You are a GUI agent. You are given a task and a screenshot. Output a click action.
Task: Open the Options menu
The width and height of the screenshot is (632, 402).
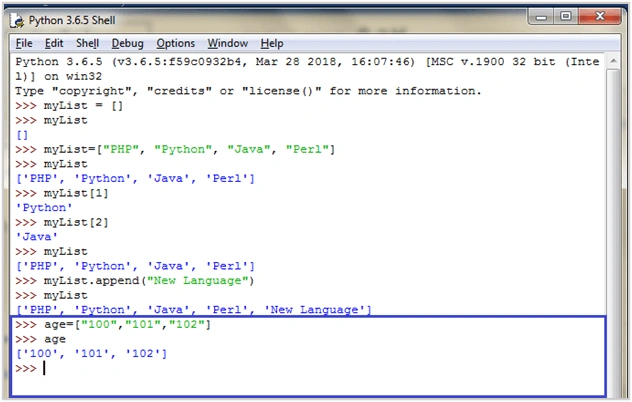(x=175, y=43)
